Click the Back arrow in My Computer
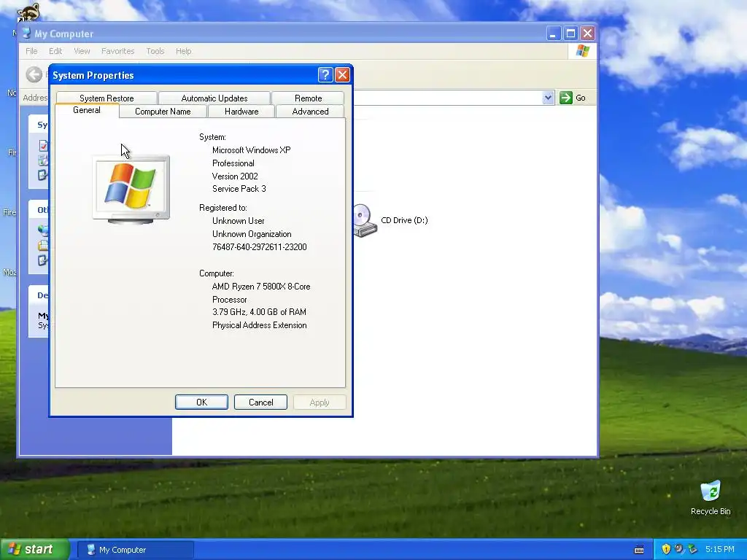 click(x=34, y=75)
